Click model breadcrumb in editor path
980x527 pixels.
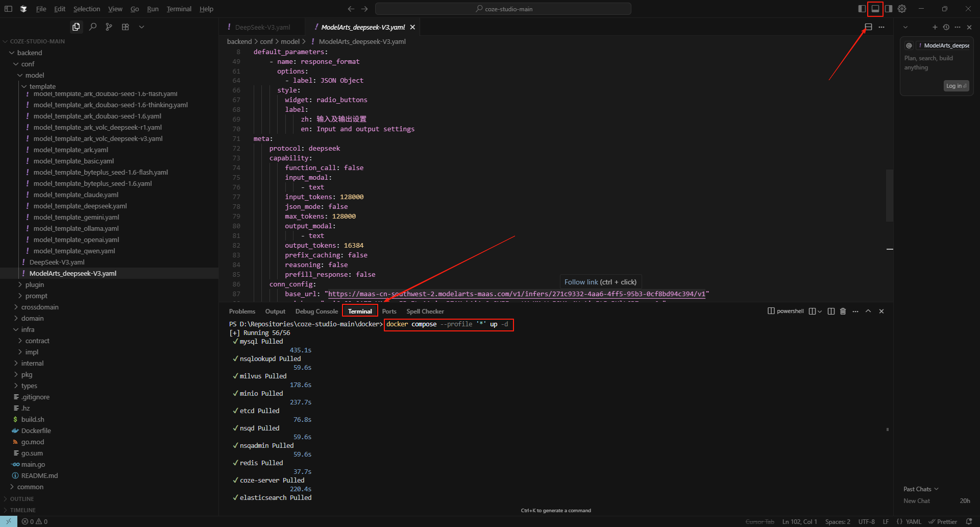[290, 41]
